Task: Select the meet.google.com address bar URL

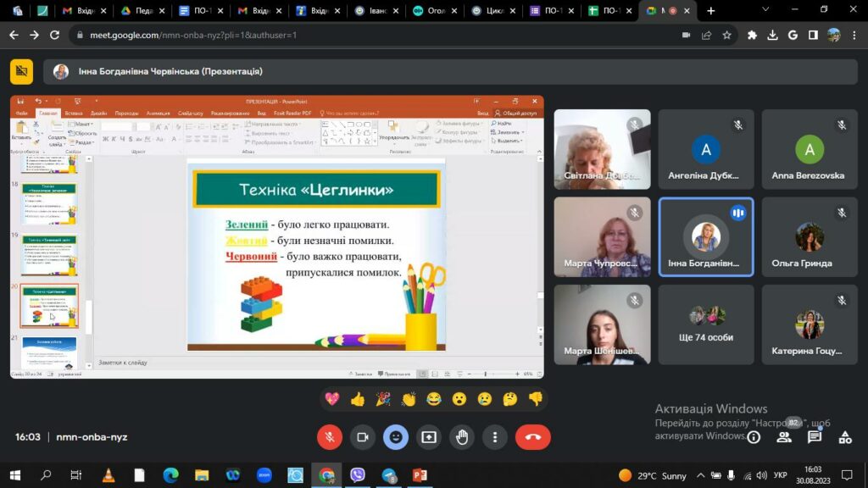Action: coord(193,35)
